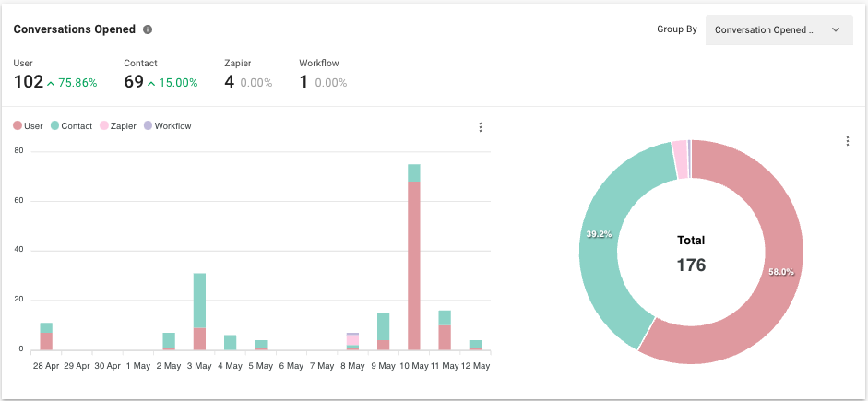Viewport: 868px width, 401px height.
Task: Click the dropdown chevron arrow
Action: 836,29
